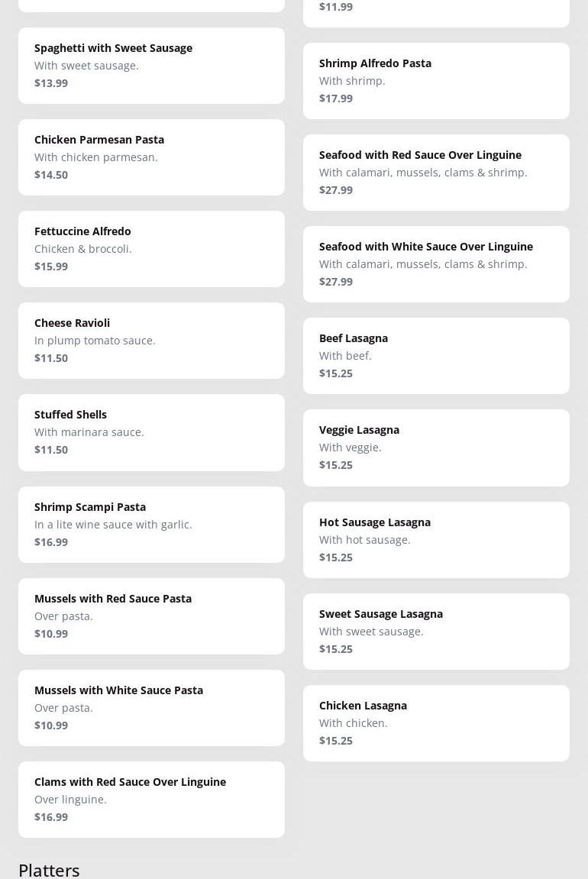The height and width of the screenshot is (879, 588).
Task: Open the Chicken Parmesan Pasta card
Action: click(x=151, y=157)
